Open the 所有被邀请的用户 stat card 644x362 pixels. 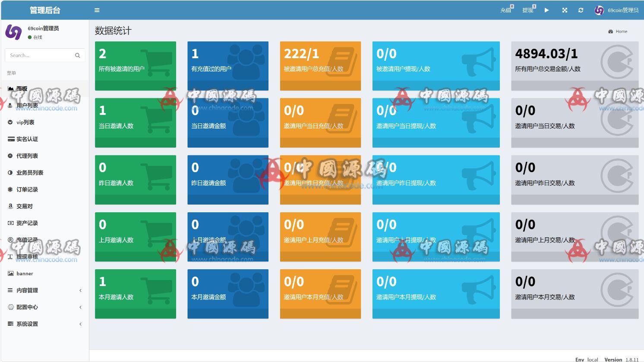136,66
